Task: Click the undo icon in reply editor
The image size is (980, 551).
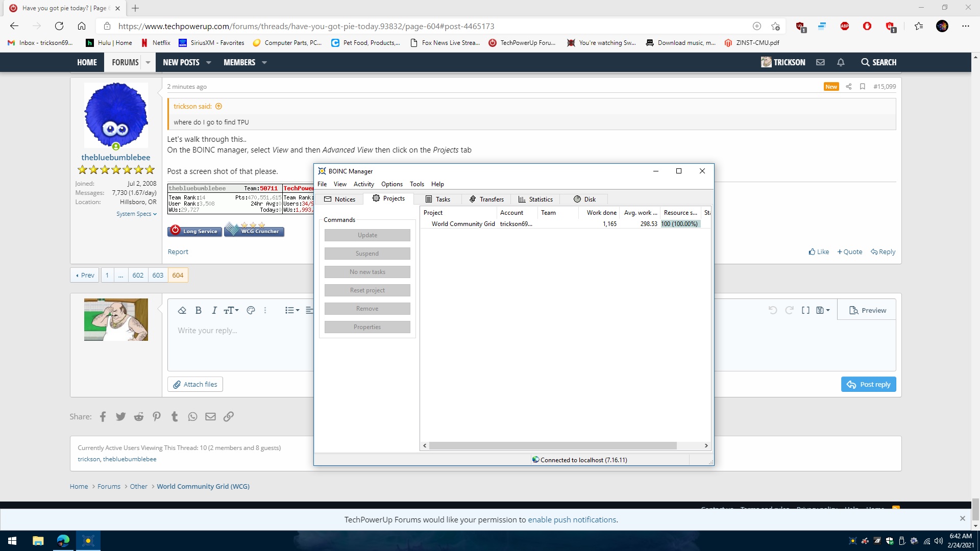Action: point(773,310)
